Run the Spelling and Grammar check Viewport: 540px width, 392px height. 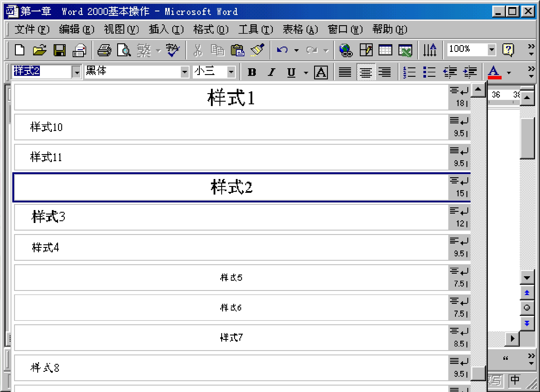coord(173,50)
